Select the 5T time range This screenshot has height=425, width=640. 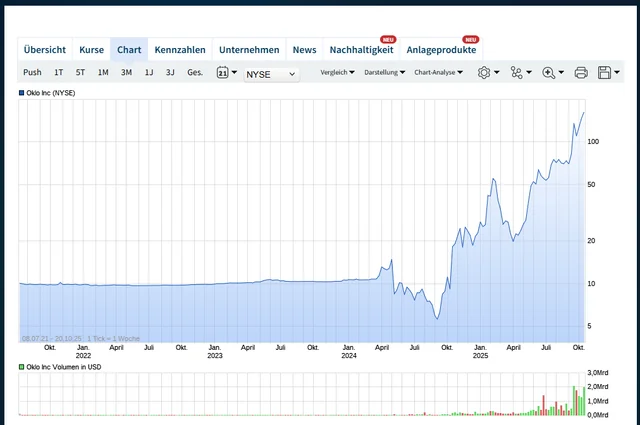click(x=80, y=73)
